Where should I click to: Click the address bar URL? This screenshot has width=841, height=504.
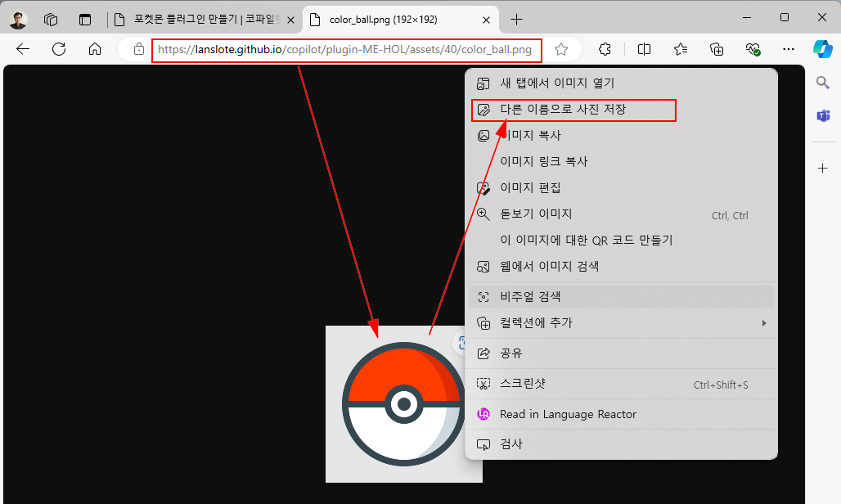tap(345, 50)
